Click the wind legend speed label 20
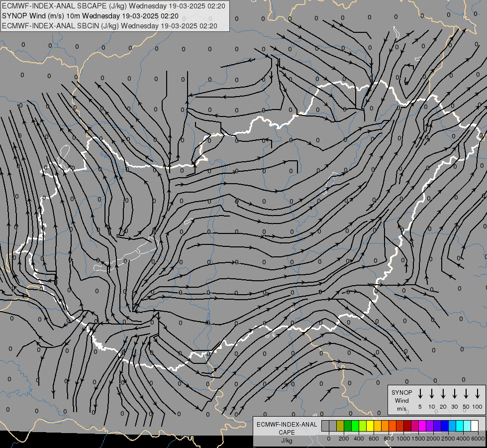 tap(443, 407)
